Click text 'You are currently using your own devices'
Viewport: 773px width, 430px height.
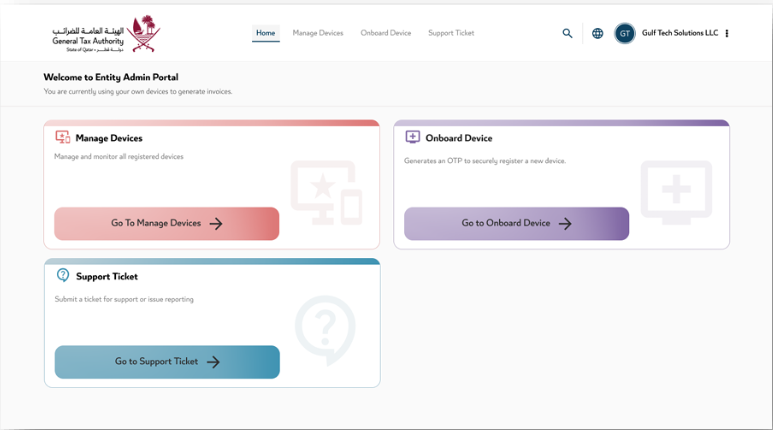click(106, 91)
